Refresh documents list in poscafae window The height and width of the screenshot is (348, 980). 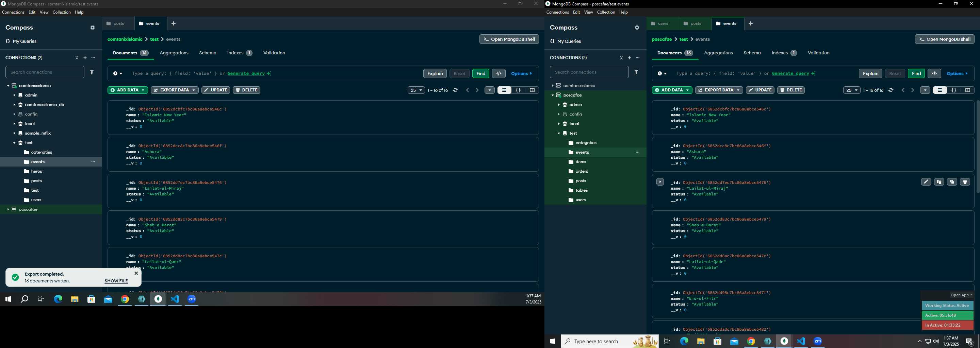point(891,90)
